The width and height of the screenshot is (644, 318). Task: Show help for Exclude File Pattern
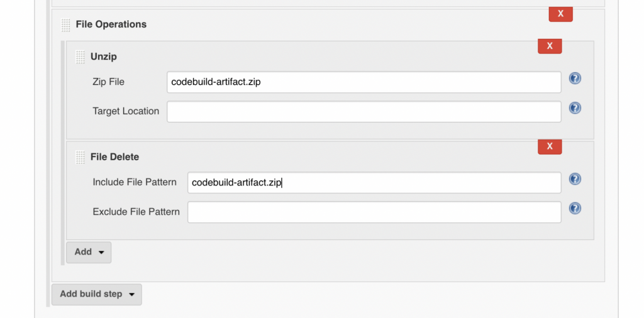(575, 209)
